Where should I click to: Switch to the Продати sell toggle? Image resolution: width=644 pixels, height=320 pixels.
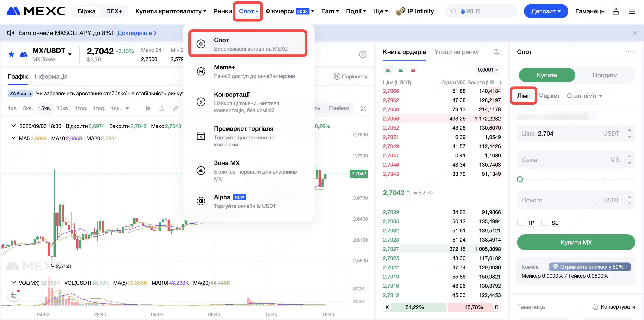coord(605,75)
